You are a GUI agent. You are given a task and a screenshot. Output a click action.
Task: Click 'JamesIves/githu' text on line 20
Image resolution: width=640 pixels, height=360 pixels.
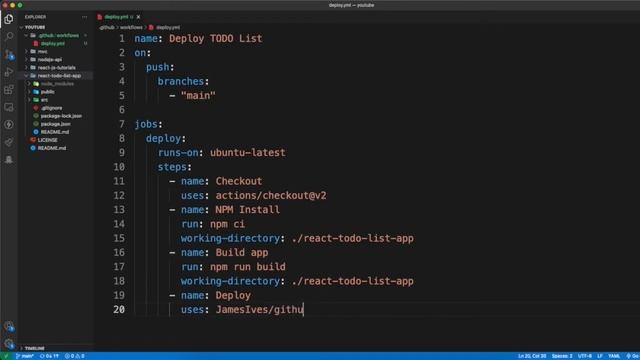(x=260, y=309)
